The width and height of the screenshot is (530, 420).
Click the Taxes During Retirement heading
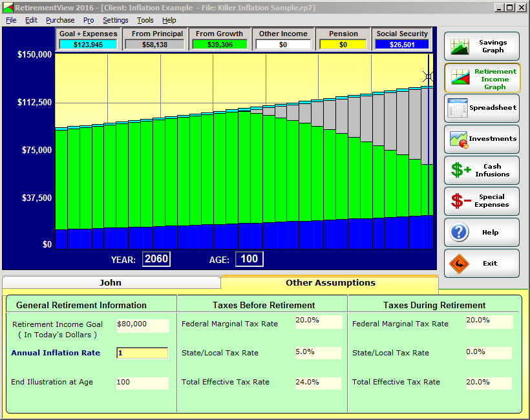pos(434,305)
